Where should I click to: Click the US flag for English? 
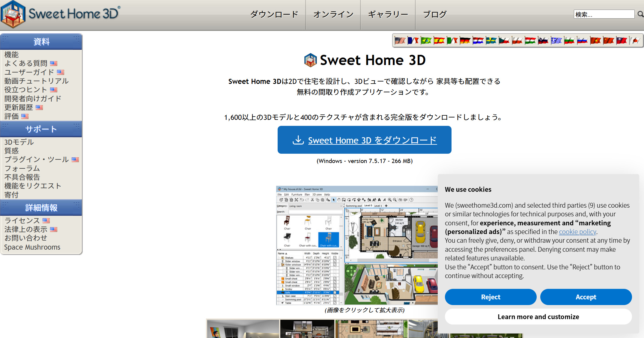click(x=400, y=40)
